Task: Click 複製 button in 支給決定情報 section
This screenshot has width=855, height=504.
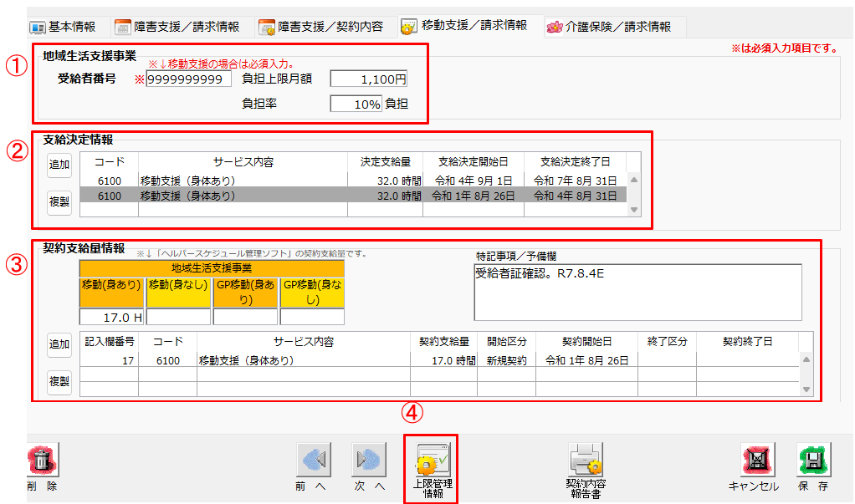Action: (x=59, y=201)
